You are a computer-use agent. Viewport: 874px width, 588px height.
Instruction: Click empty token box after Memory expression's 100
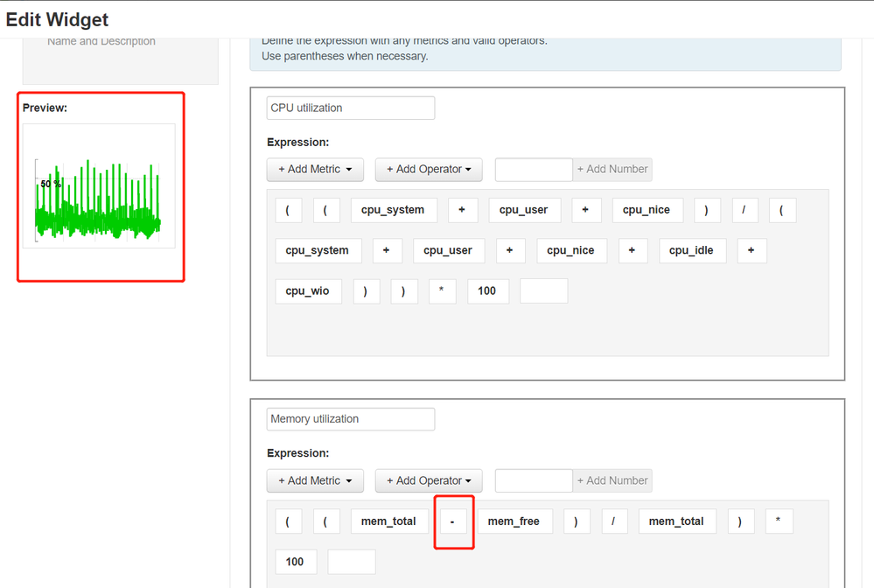[x=352, y=562]
